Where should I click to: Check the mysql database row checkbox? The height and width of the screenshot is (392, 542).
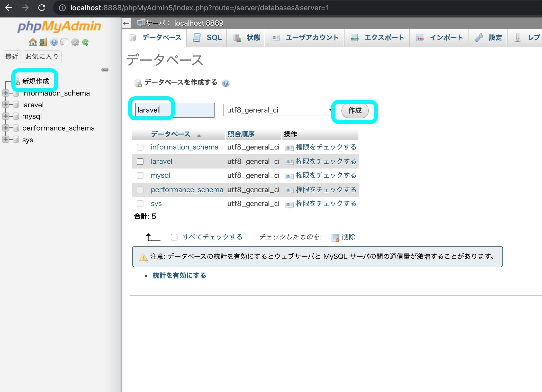(x=140, y=175)
